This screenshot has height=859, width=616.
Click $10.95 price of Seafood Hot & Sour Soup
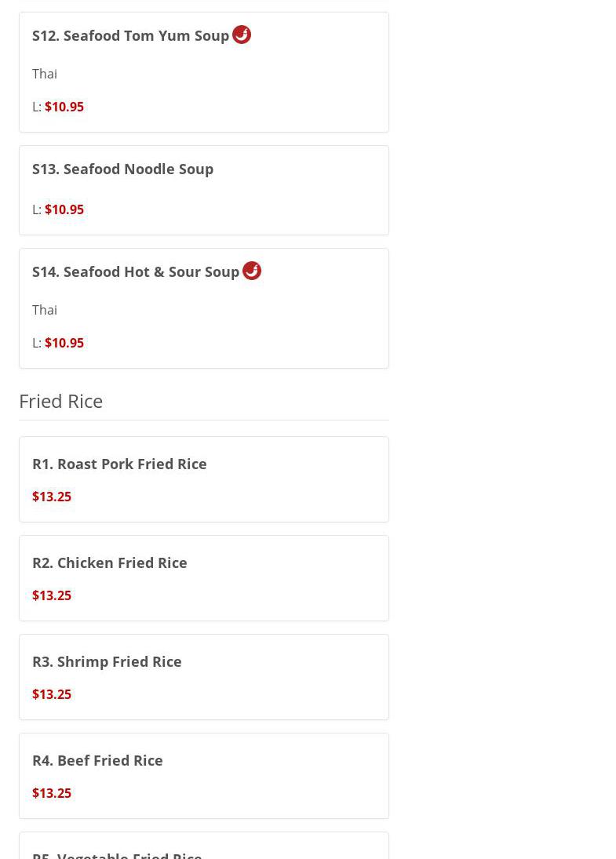pyautogui.click(x=64, y=343)
